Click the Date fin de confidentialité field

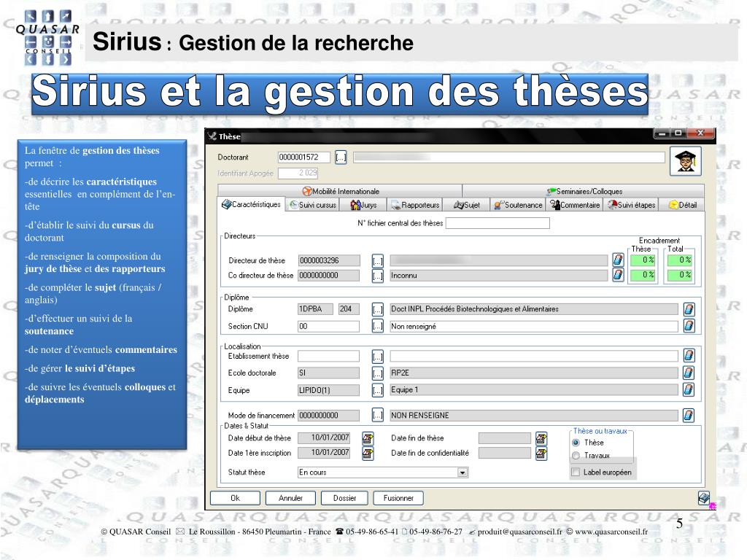click(505, 453)
